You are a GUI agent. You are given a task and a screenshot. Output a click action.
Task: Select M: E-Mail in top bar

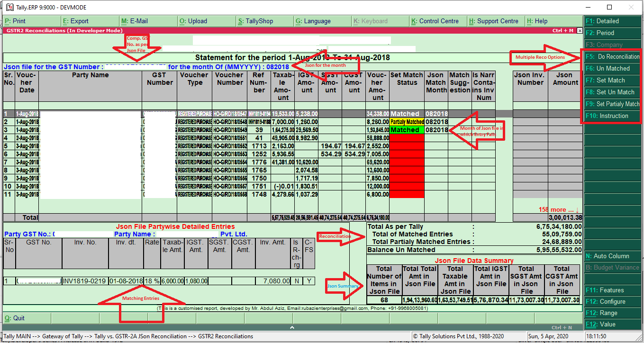coord(148,21)
